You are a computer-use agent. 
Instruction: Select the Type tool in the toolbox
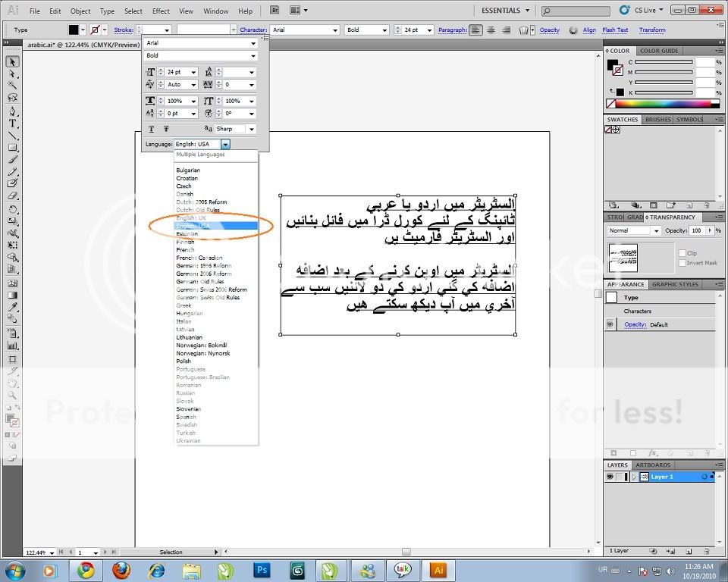[x=12, y=123]
